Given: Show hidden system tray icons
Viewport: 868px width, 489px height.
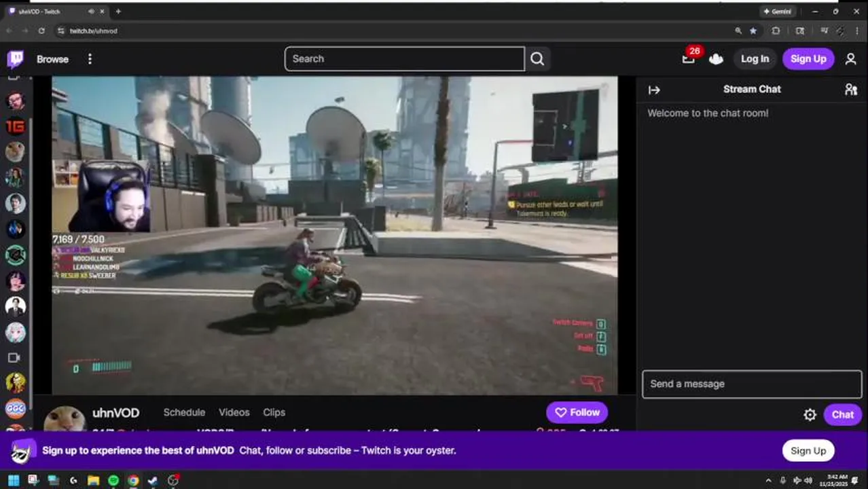Looking at the screenshot, I should [x=768, y=481].
